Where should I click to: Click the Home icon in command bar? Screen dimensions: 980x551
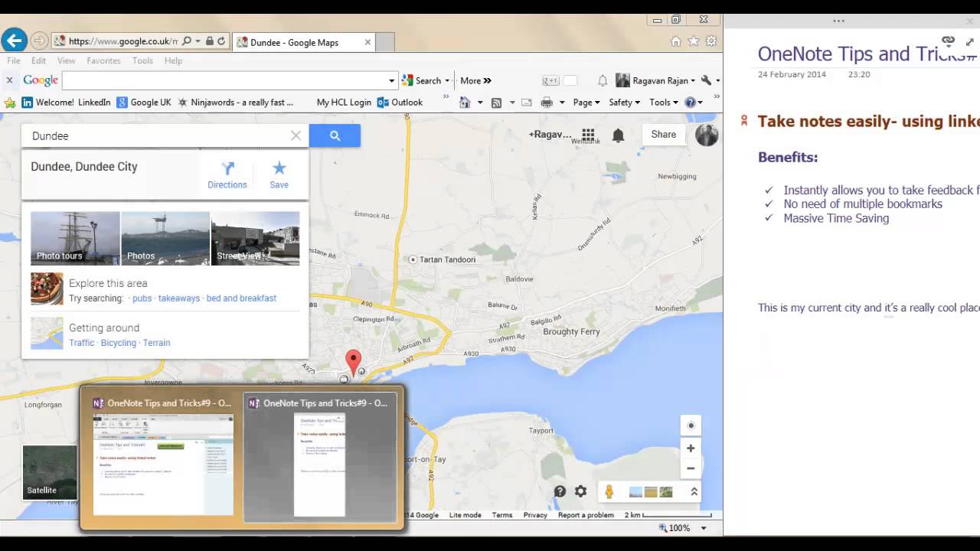click(x=465, y=102)
